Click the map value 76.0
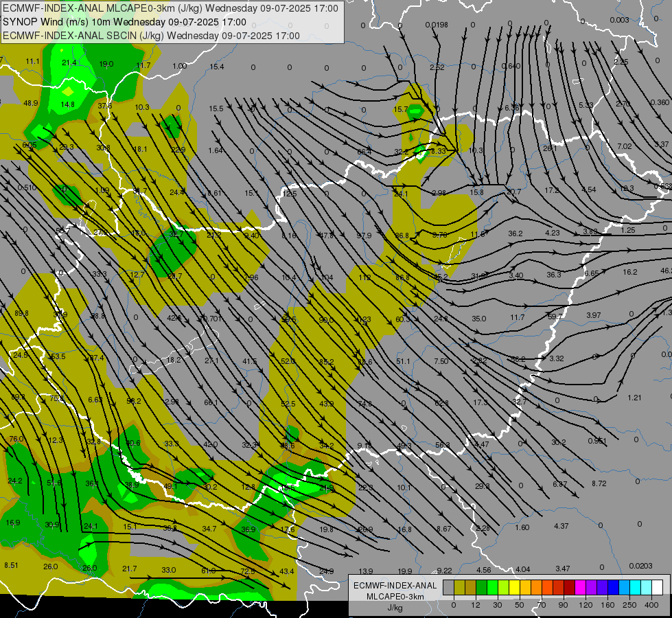Screen dimensions: 672x618 coord(16,439)
